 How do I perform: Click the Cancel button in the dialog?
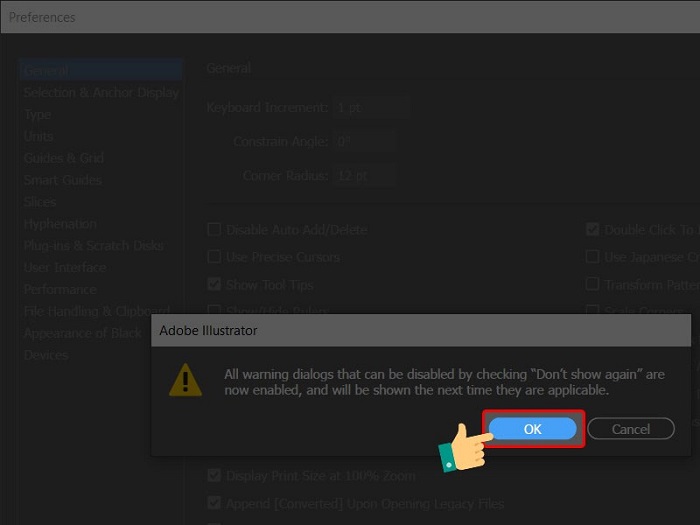tap(630, 429)
